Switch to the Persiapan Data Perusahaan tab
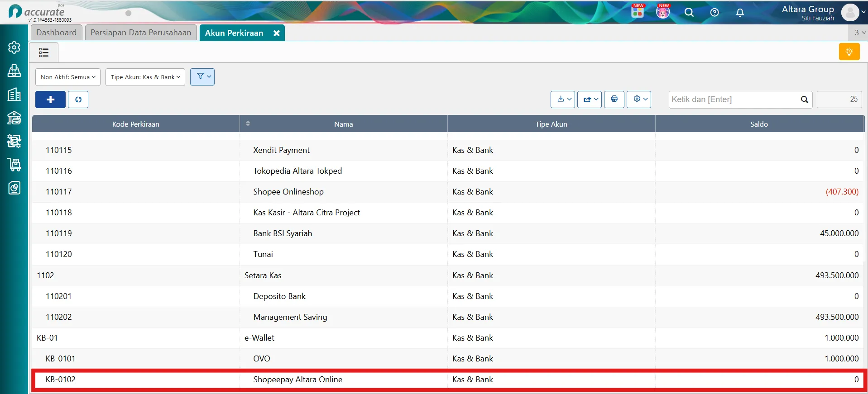Image resolution: width=868 pixels, height=394 pixels. point(141,33)
